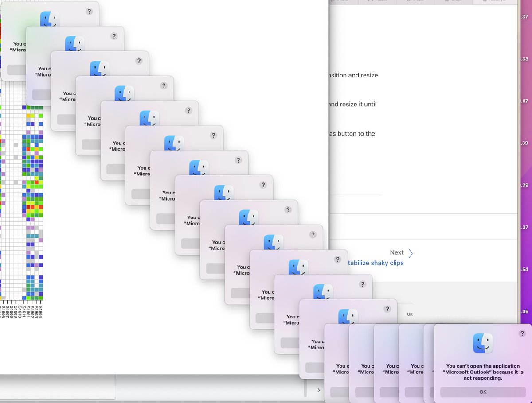Click the .33 item on the desktop edge
Image resolution: width=532 pixels, height=403 pixels.
[524, 59]
